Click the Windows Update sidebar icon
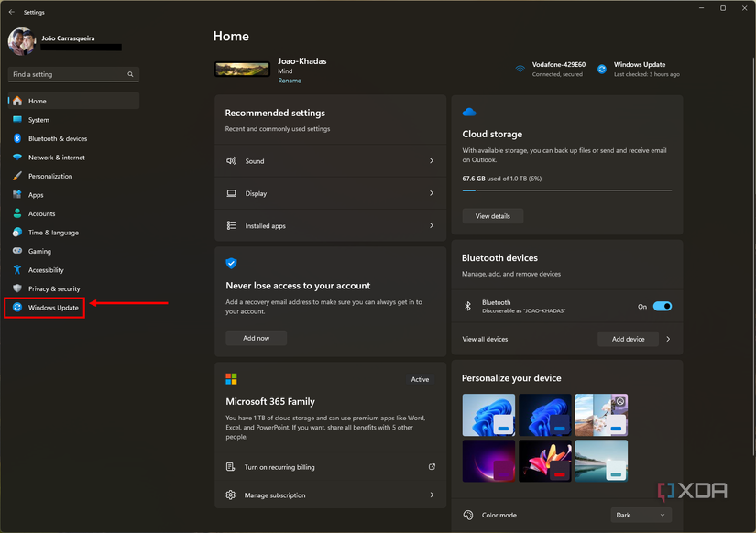This screenshot has height=533, width=756. tap(17, 307)
